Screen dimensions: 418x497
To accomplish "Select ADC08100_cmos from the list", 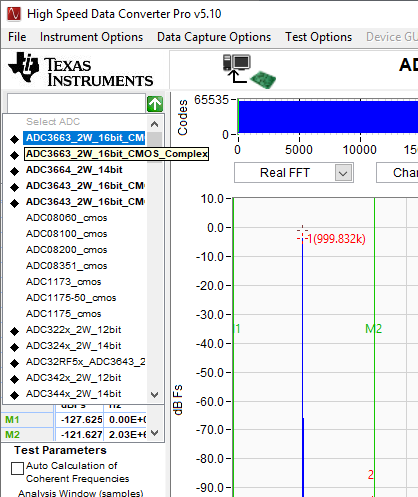I will 67,234.
